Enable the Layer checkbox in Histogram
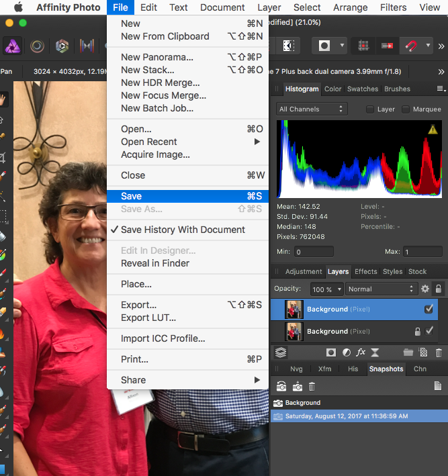The image size is (448, 476). point(369,109)
